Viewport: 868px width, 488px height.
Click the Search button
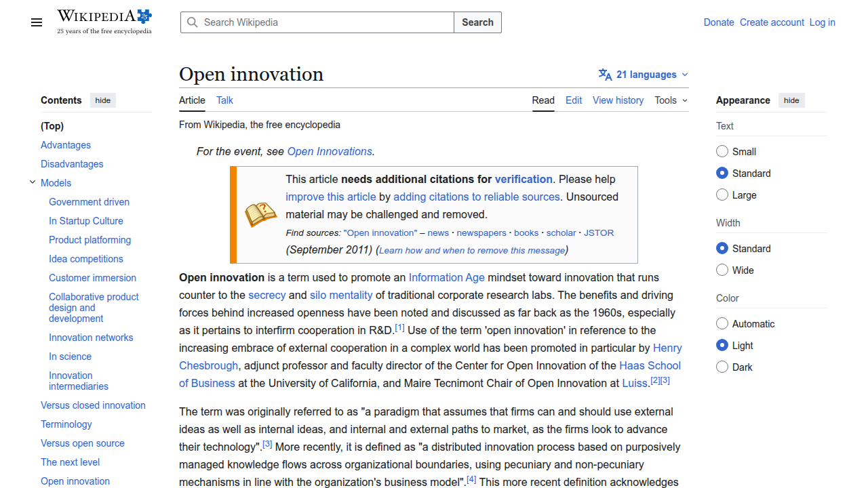tap(477, 22)
